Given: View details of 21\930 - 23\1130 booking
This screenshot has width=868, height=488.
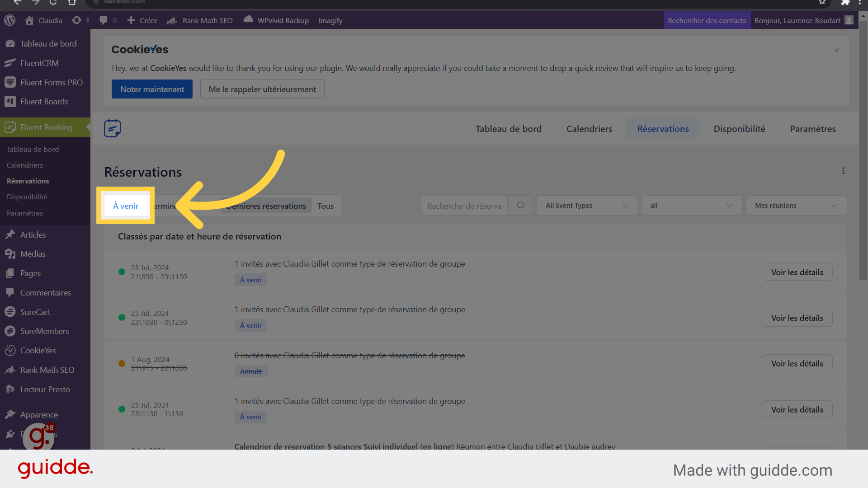Looking at the screenshot, I should (797, 272).
